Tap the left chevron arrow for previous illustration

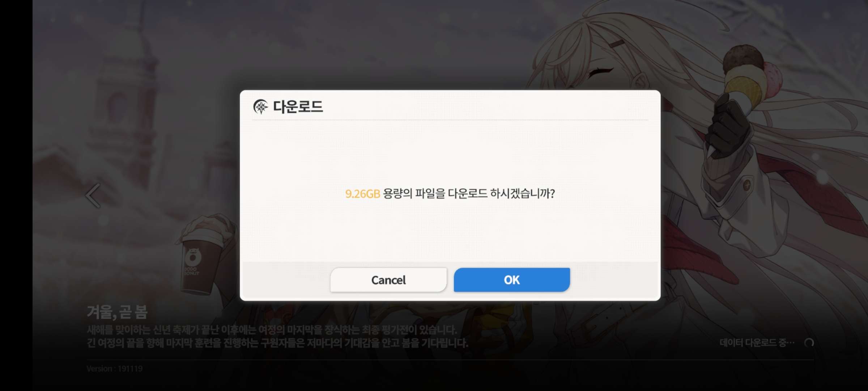[93, 195]
